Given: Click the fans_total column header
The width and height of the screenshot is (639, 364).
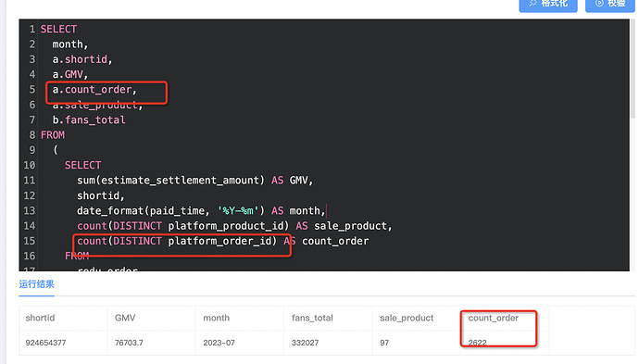Looking at the screenshot, I should pos(312,318).
